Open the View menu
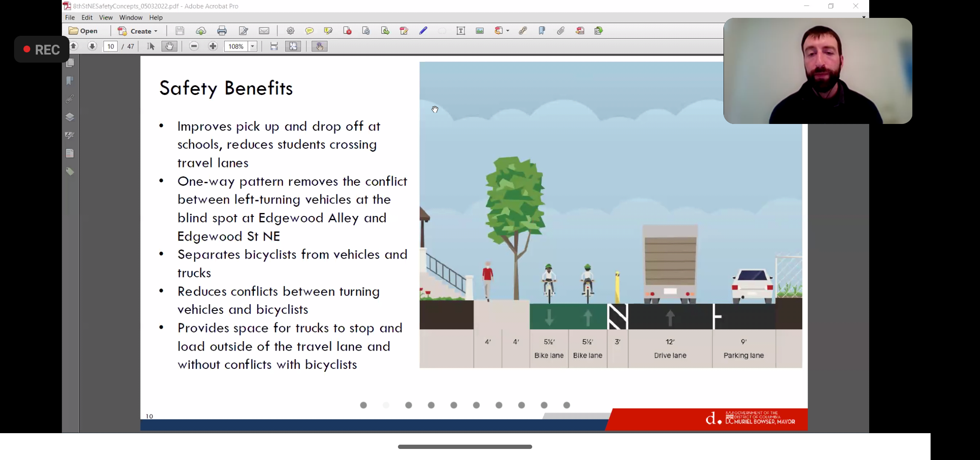The height and width of the screenshot is (460, 980). [106, 17]
